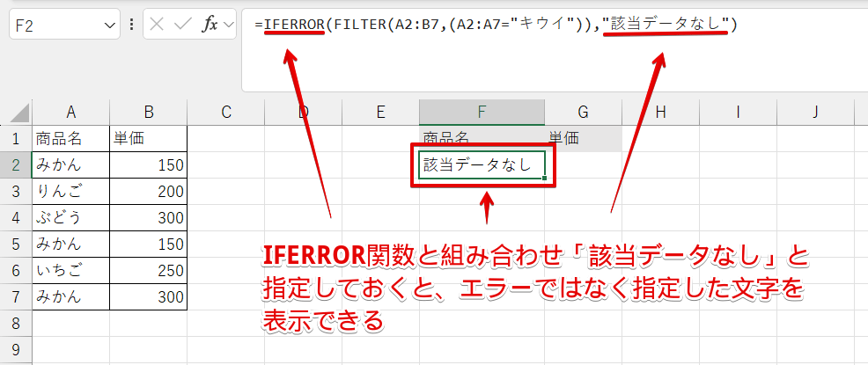Select column F header
This screenshot has width=868, height=365.
482,113
